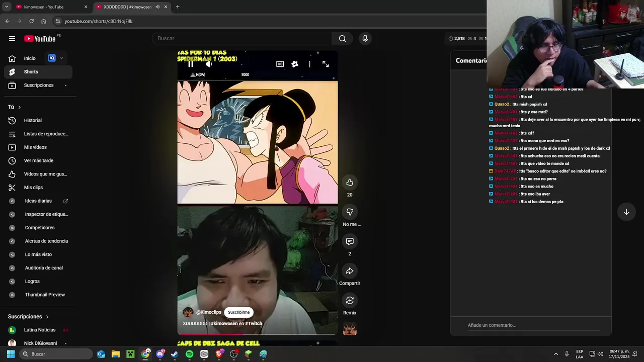644x362 pixels.
Task: Go back in browser history
Action: click(x=7, y=21)
